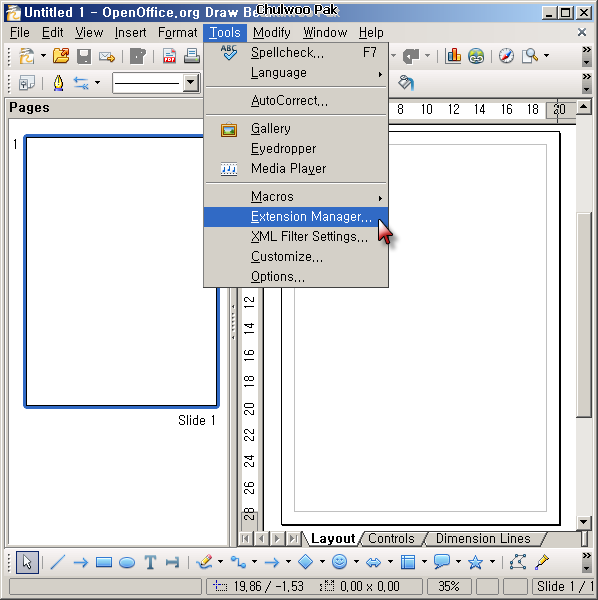Click the Arrow Style icon
Viewport: 598px width, 600px height.
(x=81, y=83)
